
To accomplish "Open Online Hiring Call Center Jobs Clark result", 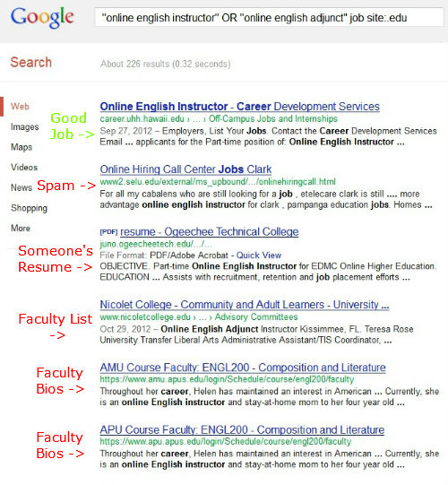I will (x=185, y=169).
